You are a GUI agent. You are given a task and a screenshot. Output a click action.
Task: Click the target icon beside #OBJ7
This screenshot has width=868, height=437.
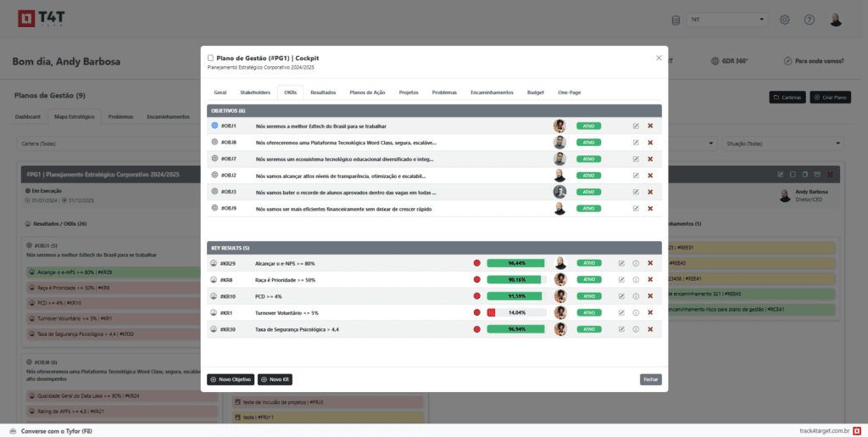coord(214,159)
